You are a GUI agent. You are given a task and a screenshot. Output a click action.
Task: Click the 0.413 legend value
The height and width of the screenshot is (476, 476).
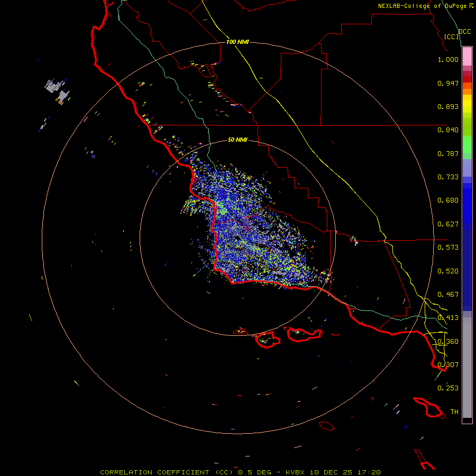[448, 318]
